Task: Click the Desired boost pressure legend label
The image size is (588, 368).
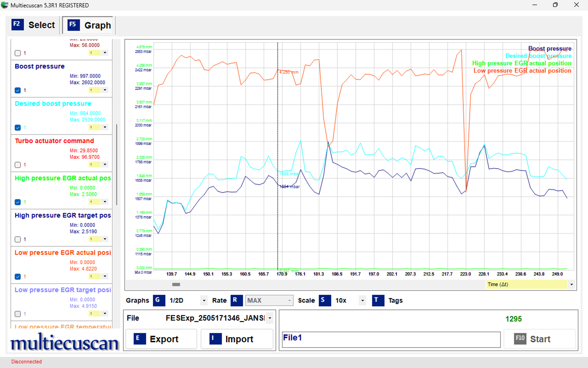Action: coord(538,56)
